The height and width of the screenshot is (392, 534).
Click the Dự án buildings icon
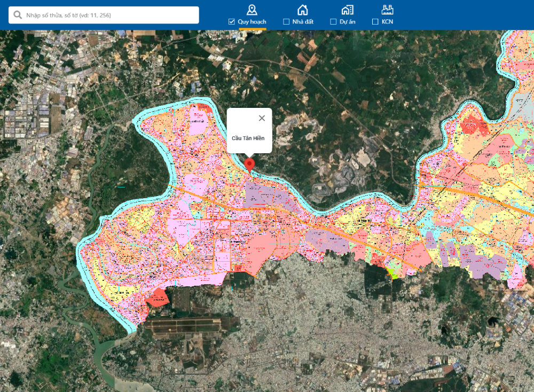(347, 9)
